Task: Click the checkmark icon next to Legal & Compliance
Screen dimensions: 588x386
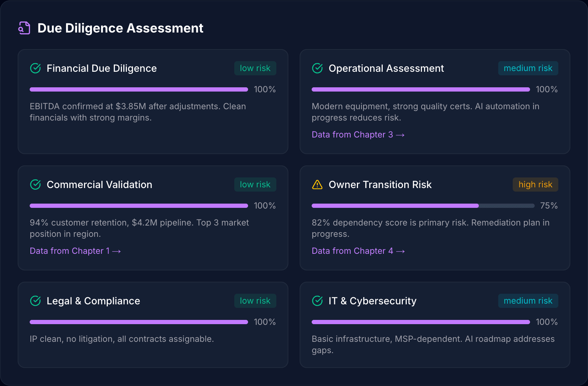Action: pos(35,301)
